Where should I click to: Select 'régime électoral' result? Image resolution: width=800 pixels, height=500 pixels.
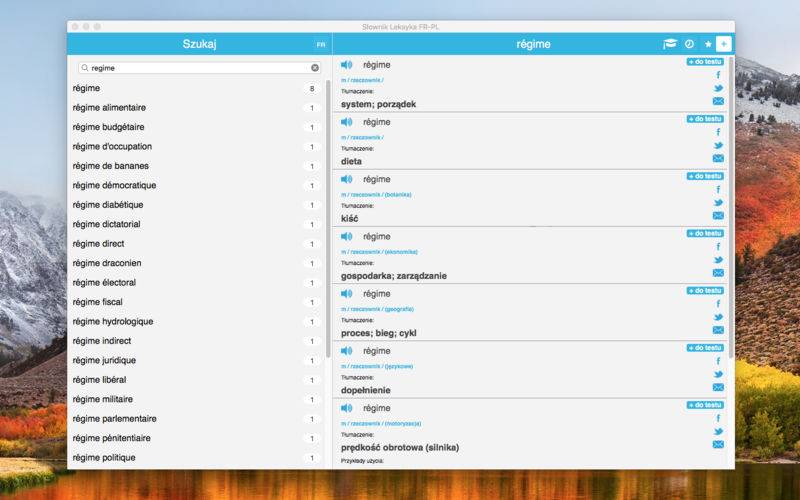coord(196,283)
